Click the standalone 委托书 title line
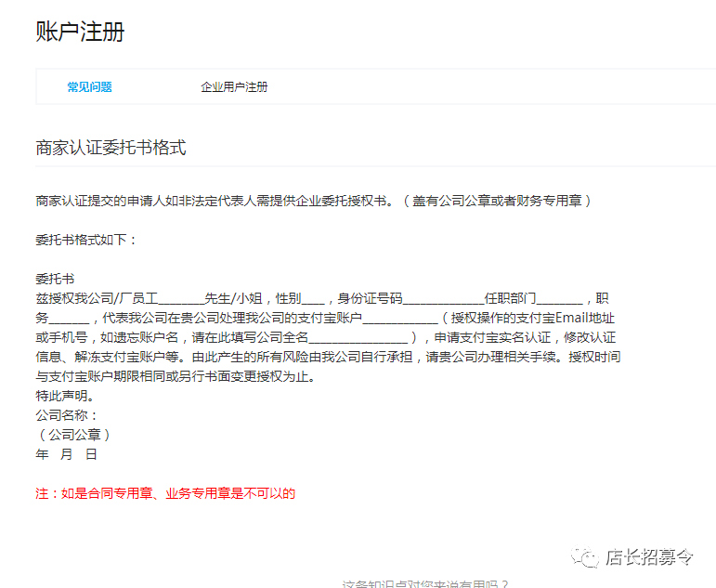The width and height of the screenshot is (716, 588). 55,279
